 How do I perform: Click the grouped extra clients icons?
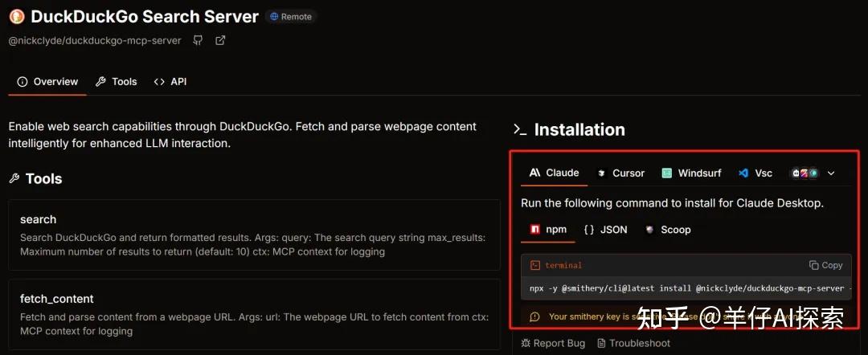coord(804,173)
